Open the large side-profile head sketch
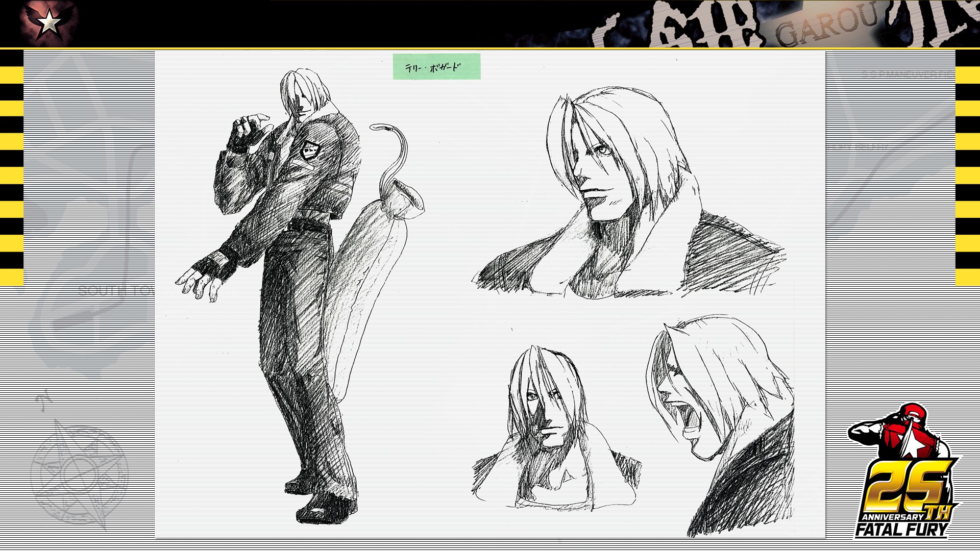The height and width of the screenshot is (551, 980). coord(628,194)
